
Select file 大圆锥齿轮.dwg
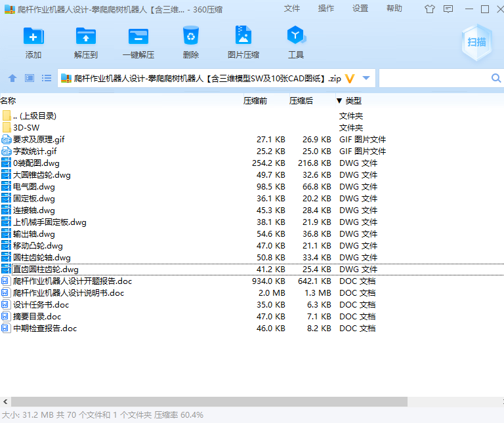pyautogui.click(x=42, y=175)
